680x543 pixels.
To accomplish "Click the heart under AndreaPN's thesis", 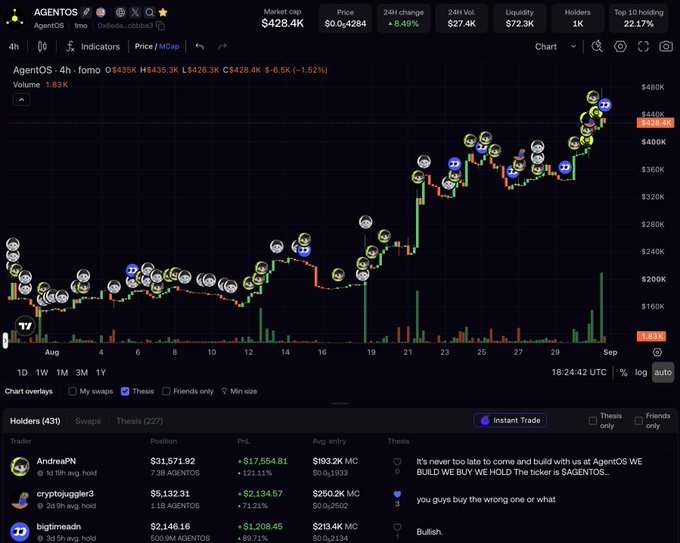I will [x=397, y=462].
